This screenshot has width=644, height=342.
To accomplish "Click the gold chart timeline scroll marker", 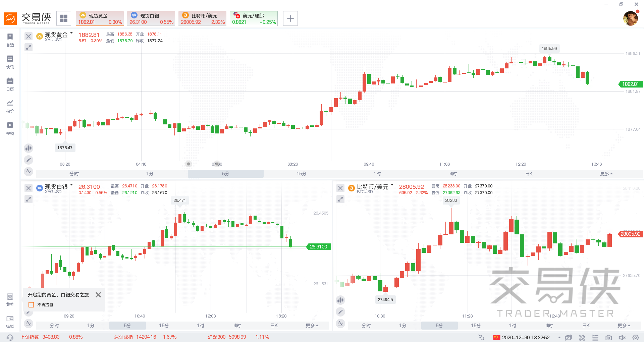I will tap(189, 164).
